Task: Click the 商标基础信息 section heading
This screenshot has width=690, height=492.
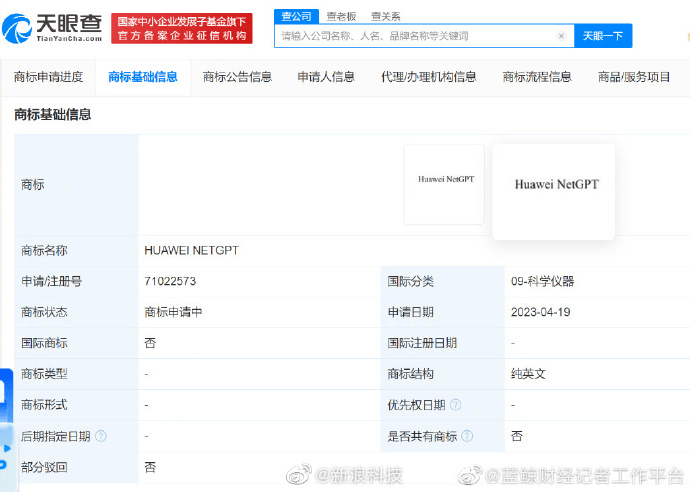Action: (x=52, y=115)
